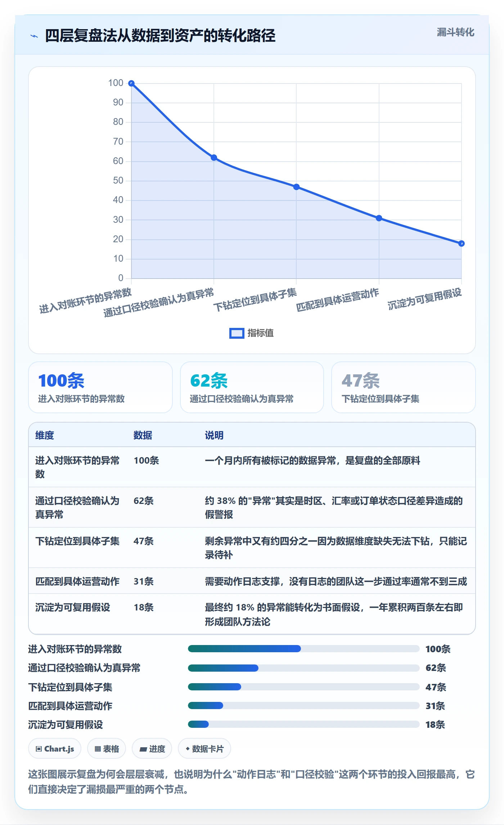Image resolution: width=504 pixels, height=825 pixels.
Task: Select the chart data point at value 31
Action: click(379, 218)
